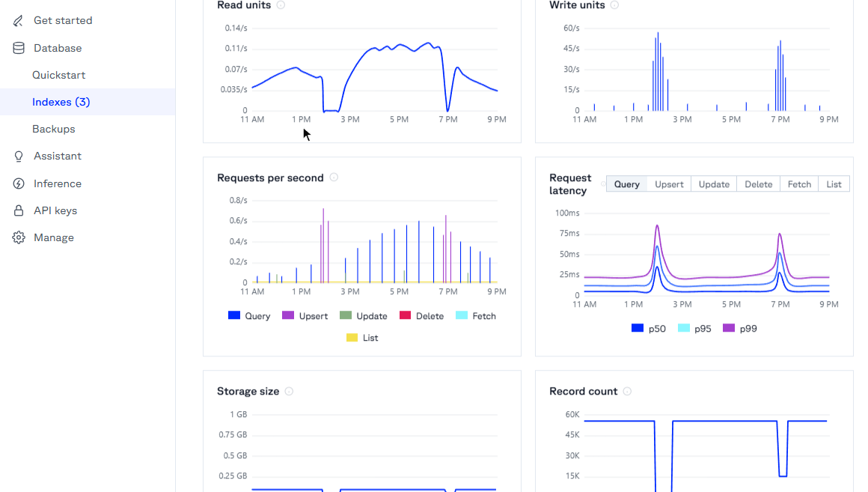The height and width of the screenshot is (492, 868).
Task: Click info icon next to Read units
Action: pyautogui.click(x=281, y=5)
